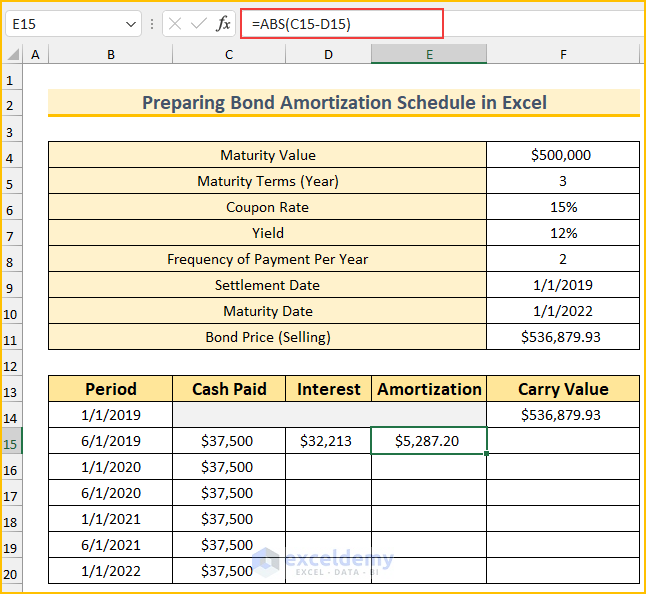Open the Insert Function fx dialog
Screen dimensions: 646x594
(x=224, y=23)
